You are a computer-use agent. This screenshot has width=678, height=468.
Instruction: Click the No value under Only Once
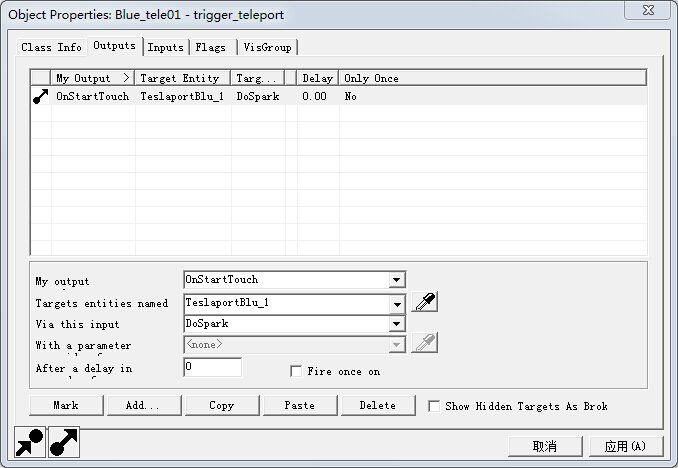coord(350,96)
